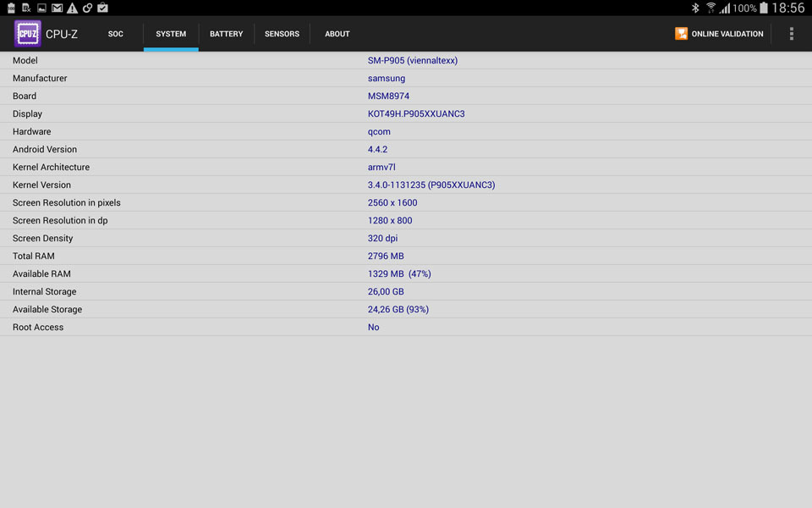Tap the Android Version label
Viewport: 812px width, 508px height.
point(45,149)
